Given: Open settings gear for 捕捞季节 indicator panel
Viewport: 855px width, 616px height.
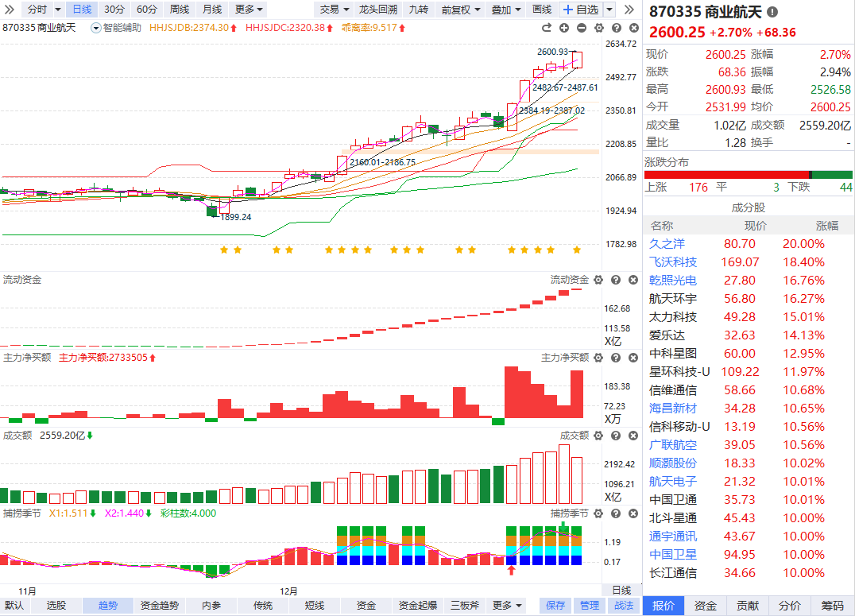Looking at the screenshot, I should 597,513.
